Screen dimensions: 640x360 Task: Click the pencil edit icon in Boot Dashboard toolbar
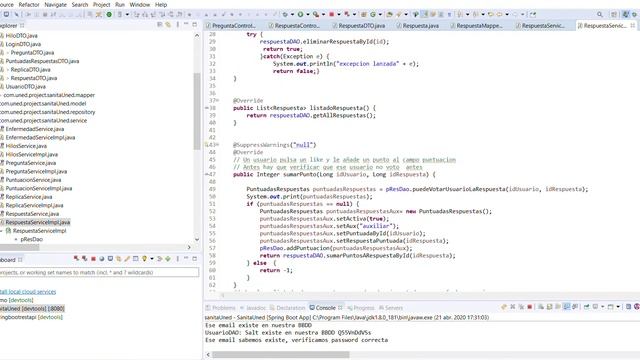point(127,259)
